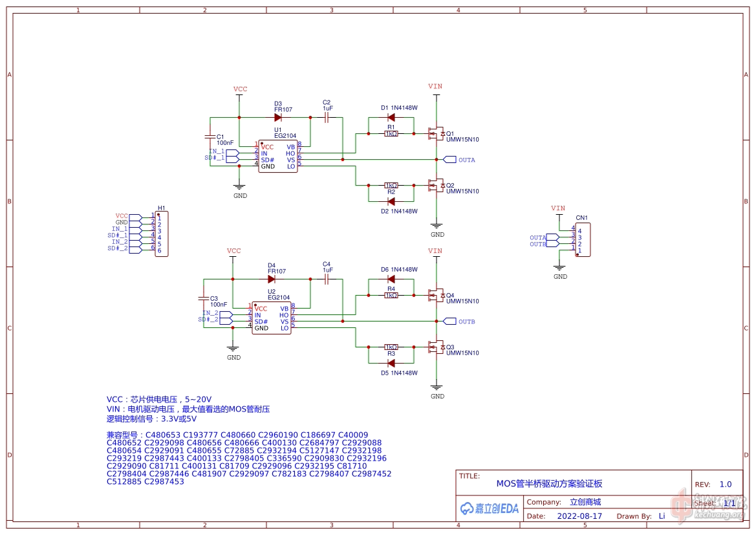This screenshot has height=535, width=756.
Task: Select MOSFET Q4 UMW15N10 symbol
Action: [x=437, y=295]
